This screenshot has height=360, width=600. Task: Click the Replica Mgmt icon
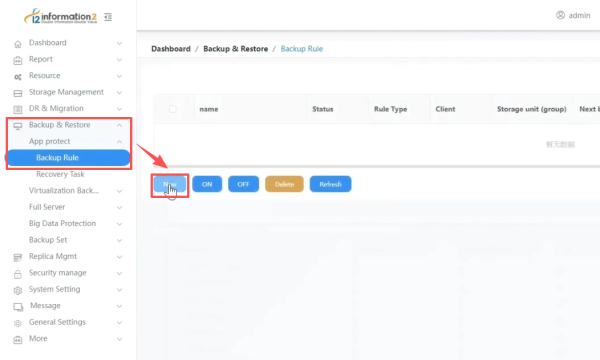(18, 257)
